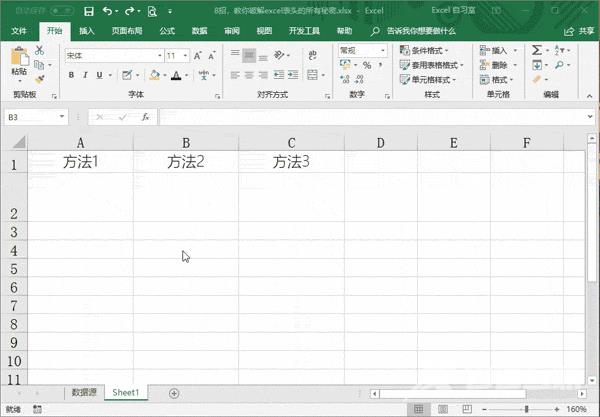
Task: Cut selection with the scissors icon
Action: pos(39,50)
